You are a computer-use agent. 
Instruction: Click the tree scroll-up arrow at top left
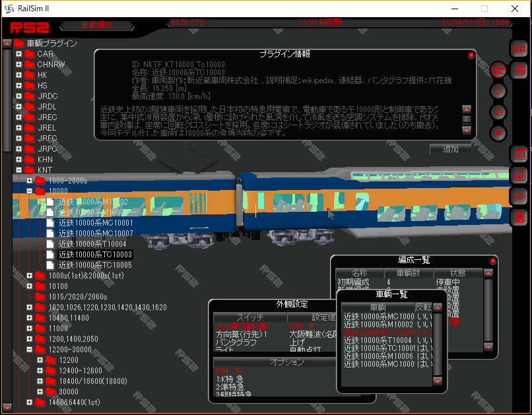tap(7, 44)
